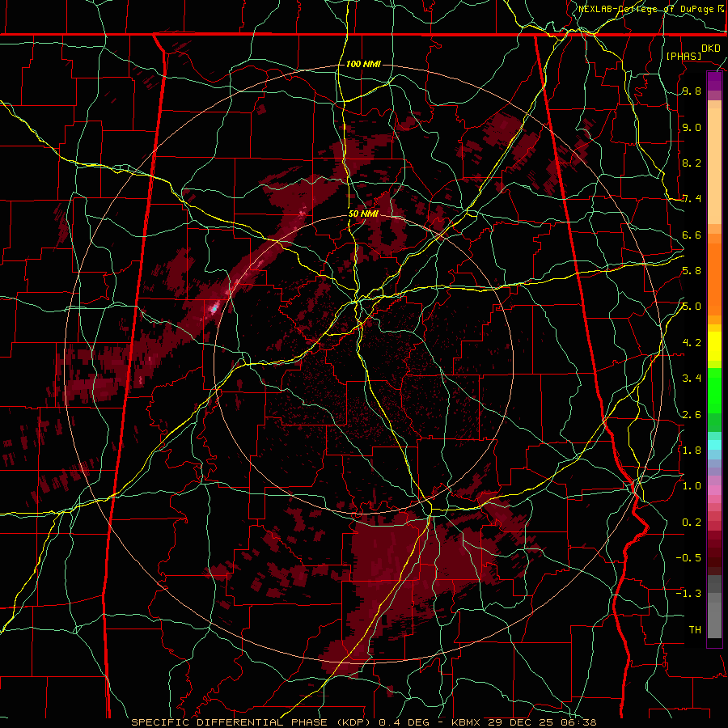Image resolution: width=728 pixels, height=728 pixels.
Task: Pick the pink segment near 1.0 on color bar
Action: coord(714,490)
